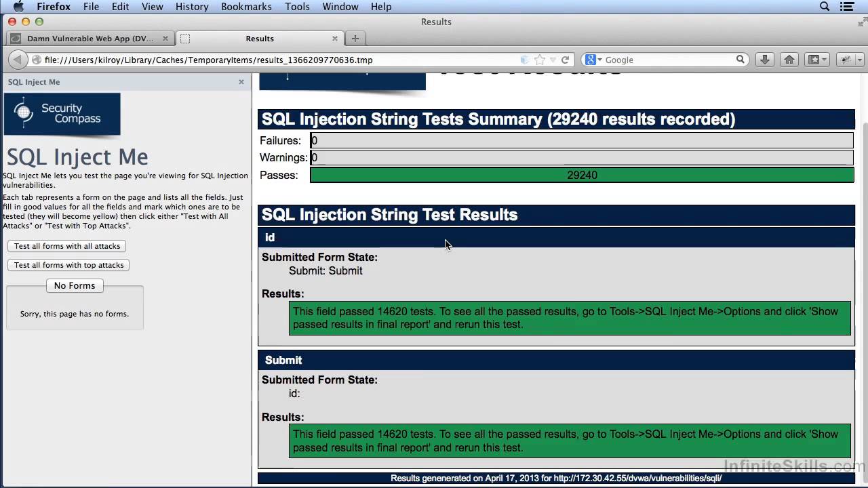Image resolution: width=868 pixels, height=488 pixels.
Task: Open the add-on icon's dropdown arrow
Action: [x=859, y=60]
